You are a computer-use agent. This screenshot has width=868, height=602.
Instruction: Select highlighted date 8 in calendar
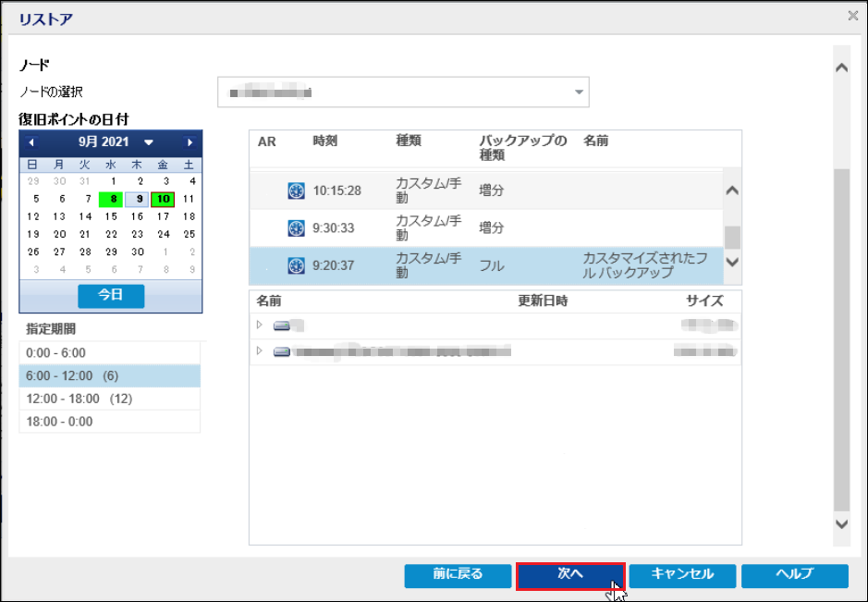pyautogui.click(x=111, y=198)
